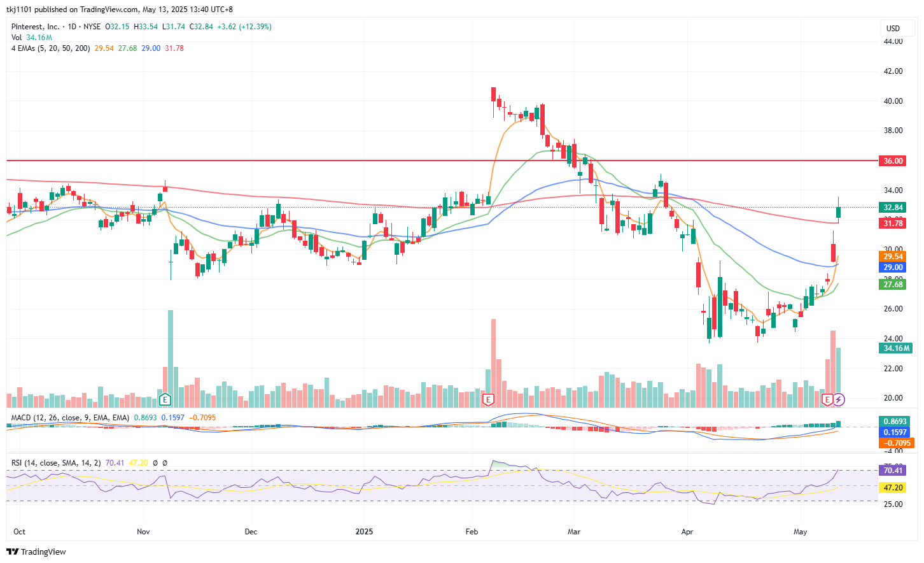
Task: Click the 34.16M volume axis label
Action: [x=896, y=348]
